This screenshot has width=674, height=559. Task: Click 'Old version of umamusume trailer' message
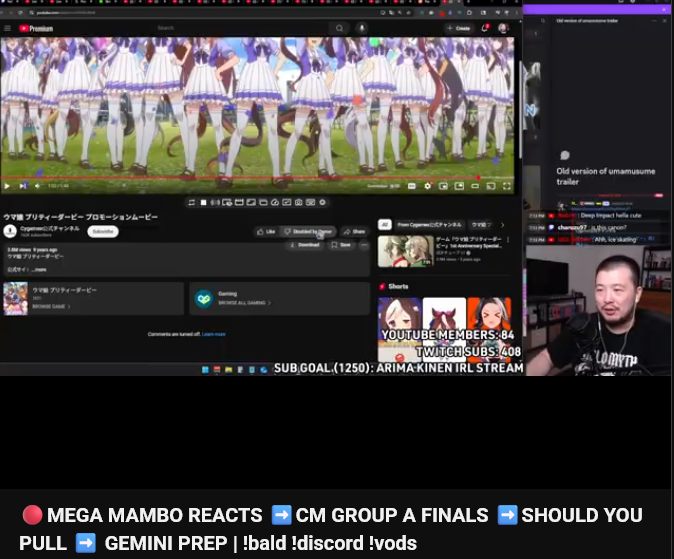point(606,176)
